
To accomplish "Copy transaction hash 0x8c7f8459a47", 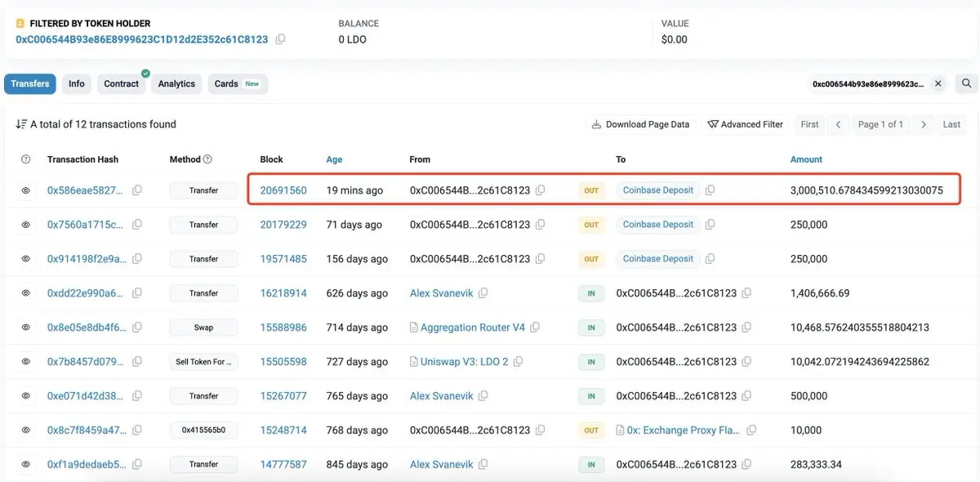I will pos(137,430).
